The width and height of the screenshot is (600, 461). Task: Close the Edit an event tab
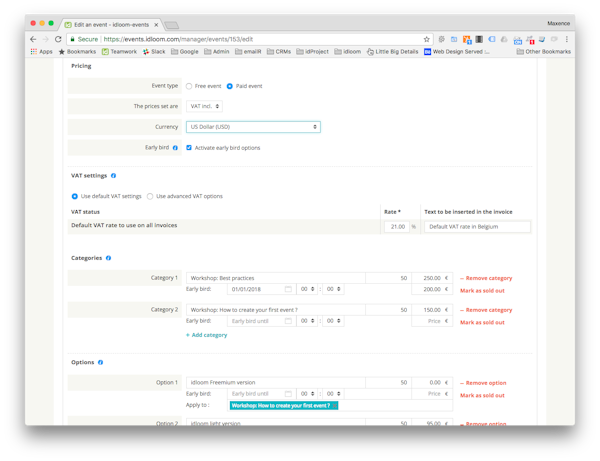[156, 25]
